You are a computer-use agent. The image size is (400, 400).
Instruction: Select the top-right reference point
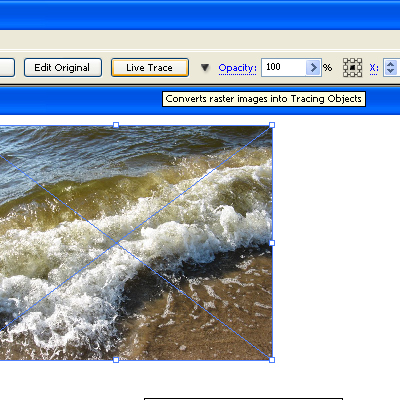coord(359,61)
